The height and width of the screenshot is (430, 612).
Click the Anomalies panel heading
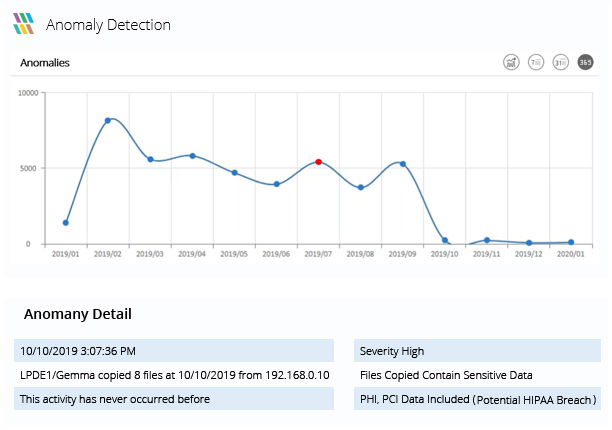pos(45,62)
